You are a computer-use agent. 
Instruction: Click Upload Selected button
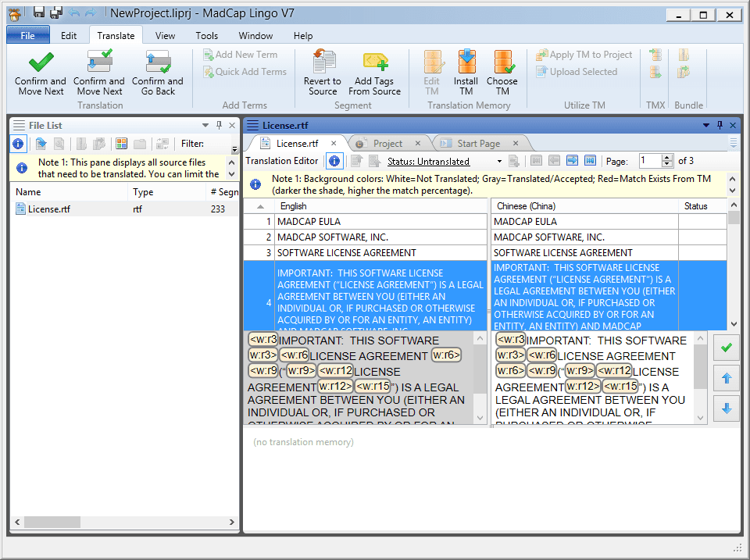point(577,72)
